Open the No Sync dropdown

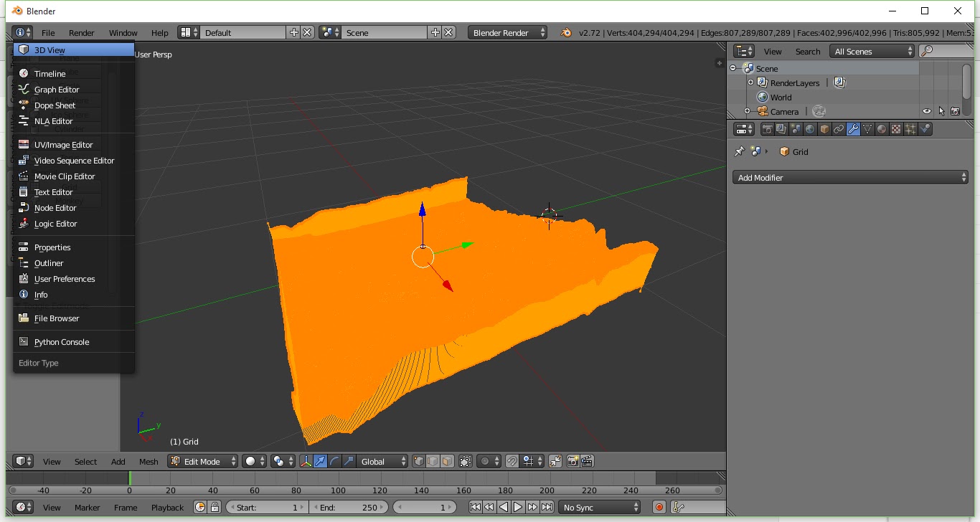(x=600, y=507)
